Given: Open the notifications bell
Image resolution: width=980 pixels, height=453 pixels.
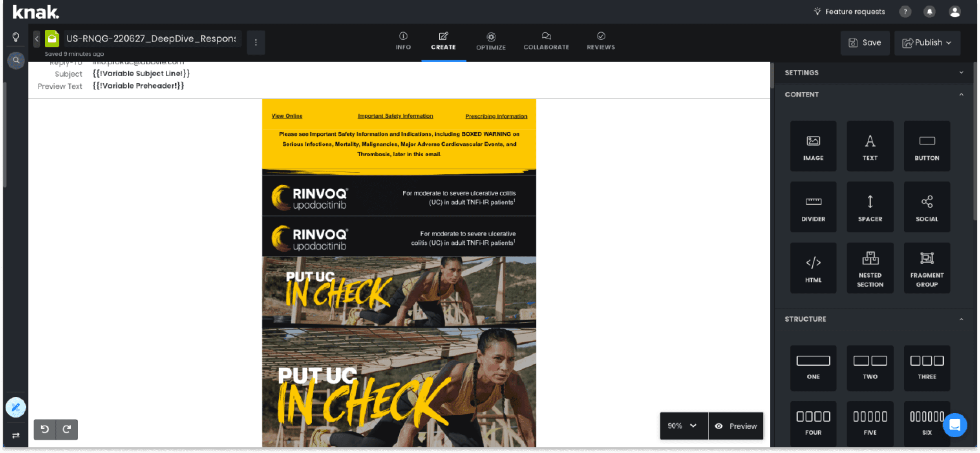Looking at the screenshot, I should 929,12.
